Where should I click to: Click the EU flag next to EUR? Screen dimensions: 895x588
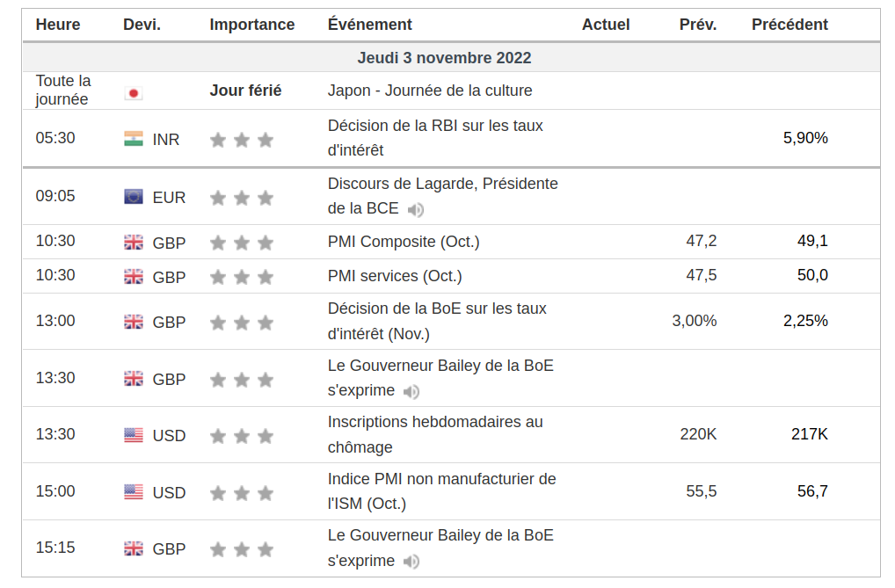click(x=134, y=197)
